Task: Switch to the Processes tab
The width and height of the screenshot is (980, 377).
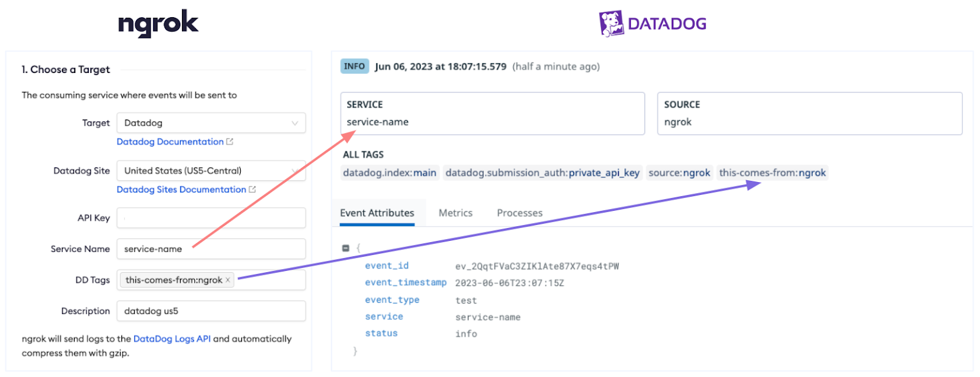Action: 519,213
